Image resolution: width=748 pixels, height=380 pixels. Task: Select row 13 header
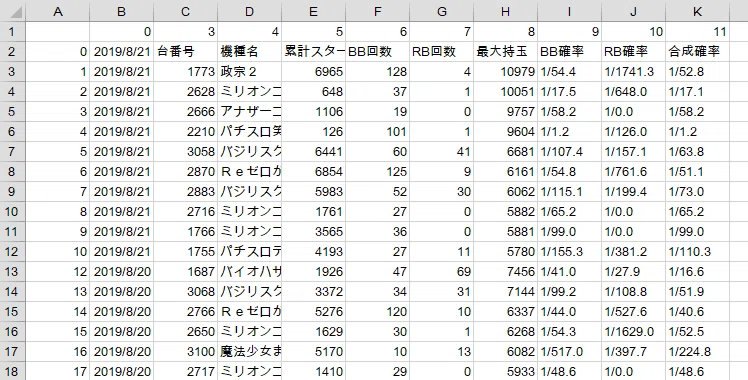[12, 272]
